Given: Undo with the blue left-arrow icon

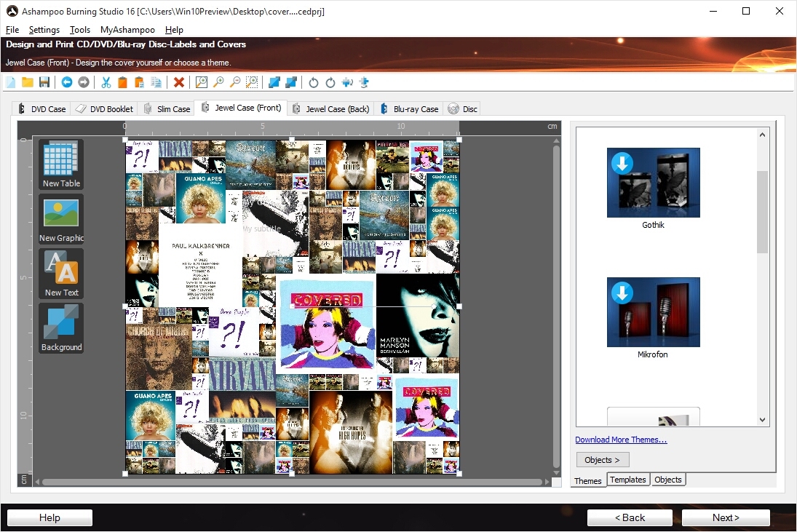Looking at the screenshot, I should coord(66,82).
